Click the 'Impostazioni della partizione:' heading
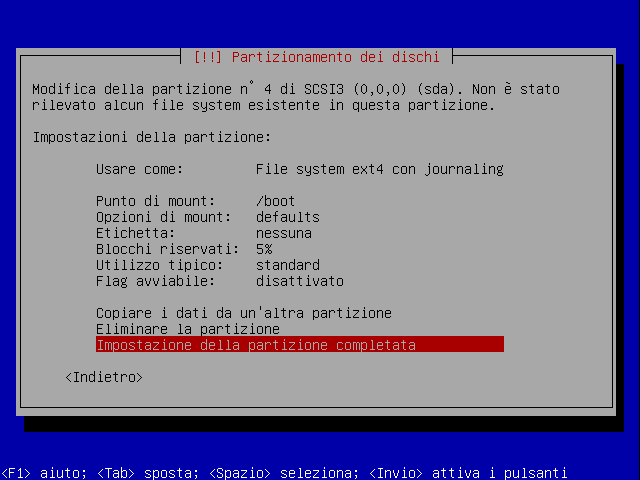The image size is (640, 480). 151,137
